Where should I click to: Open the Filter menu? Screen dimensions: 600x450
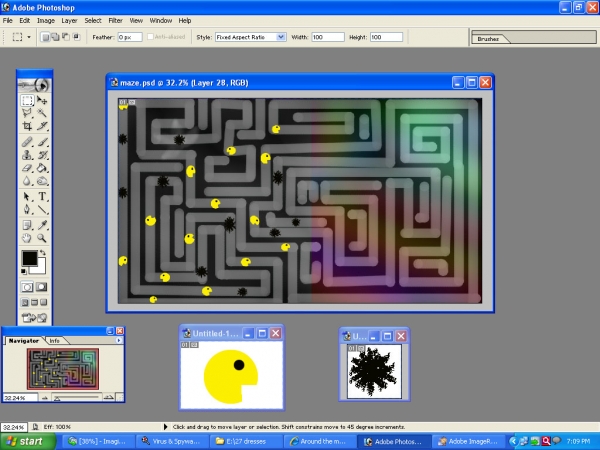click(115, 21)
